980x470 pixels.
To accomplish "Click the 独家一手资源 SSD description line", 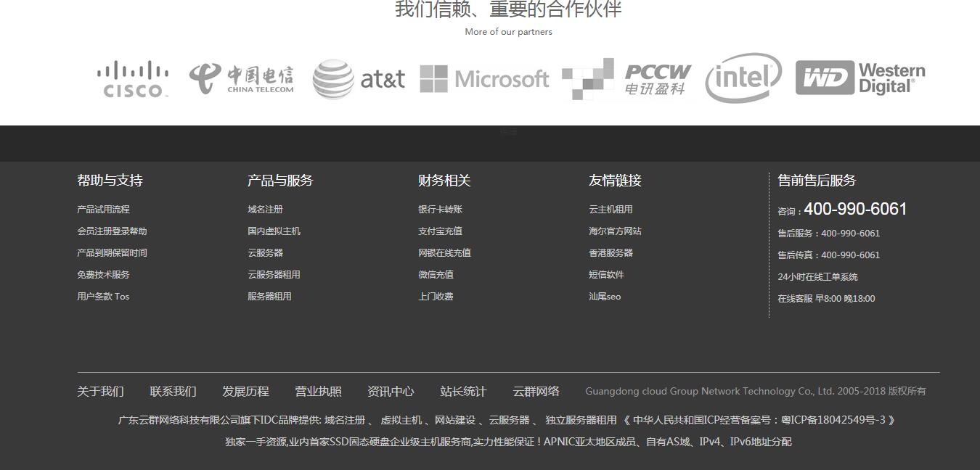I will tap(508, 442).
